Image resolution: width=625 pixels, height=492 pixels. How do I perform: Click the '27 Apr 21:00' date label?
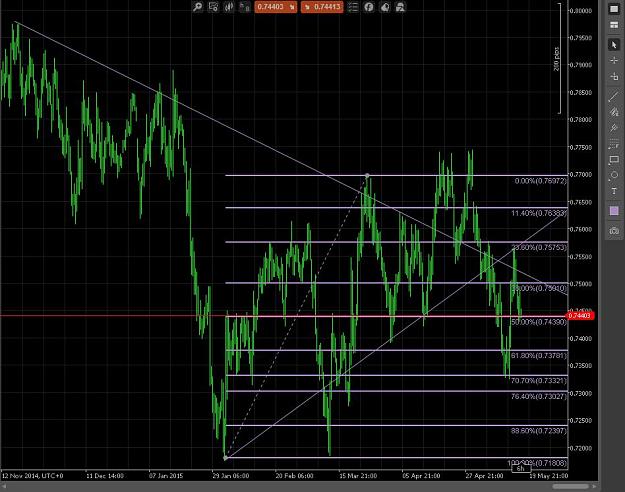point(484,476)
